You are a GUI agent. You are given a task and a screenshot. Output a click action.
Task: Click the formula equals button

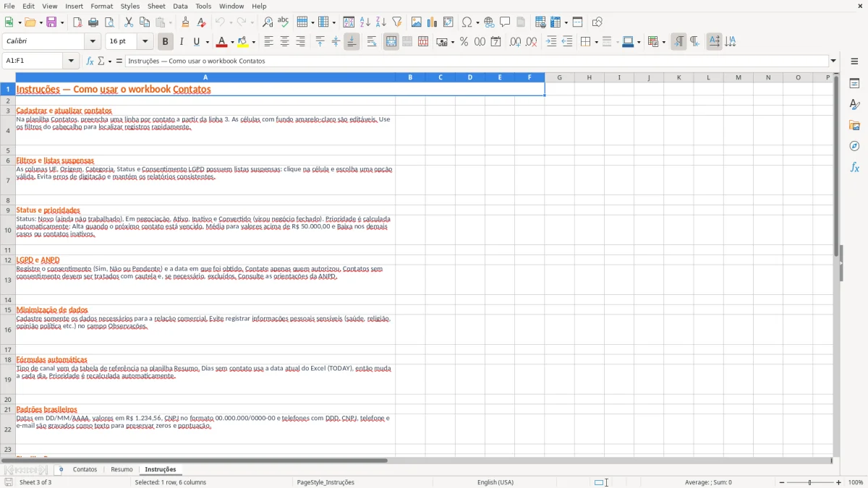coord(119,61)
